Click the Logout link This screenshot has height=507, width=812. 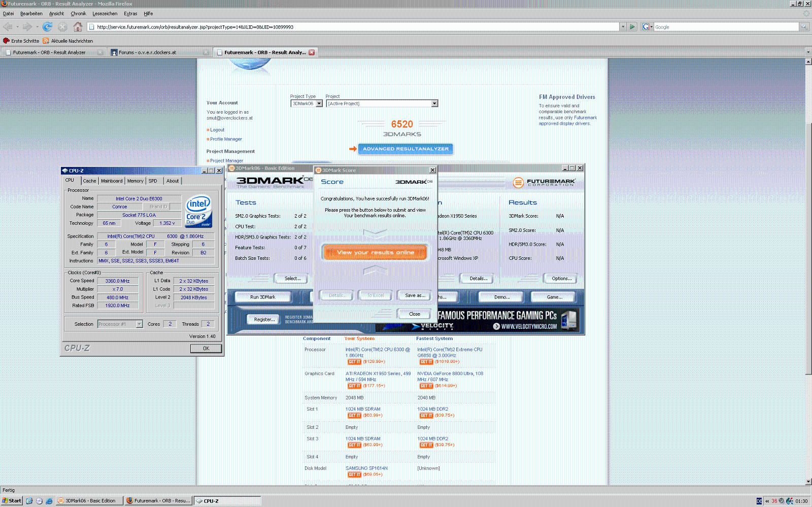[217, 130]
